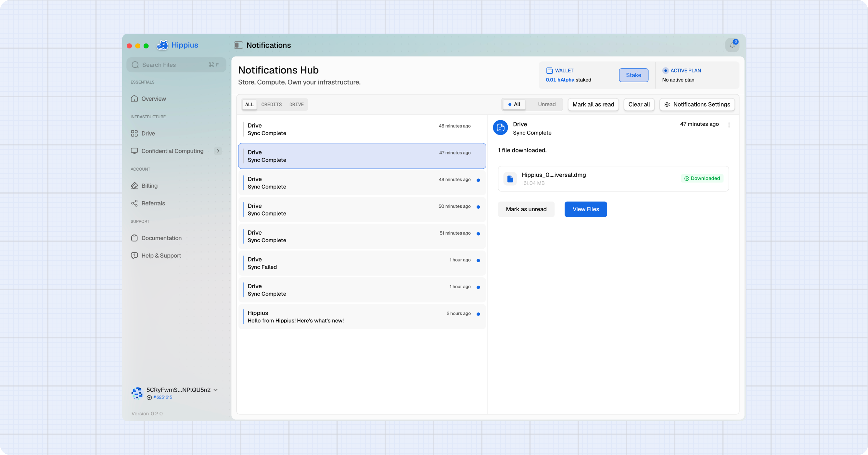Click the Search Files magnifier icon

click(135, 65)
